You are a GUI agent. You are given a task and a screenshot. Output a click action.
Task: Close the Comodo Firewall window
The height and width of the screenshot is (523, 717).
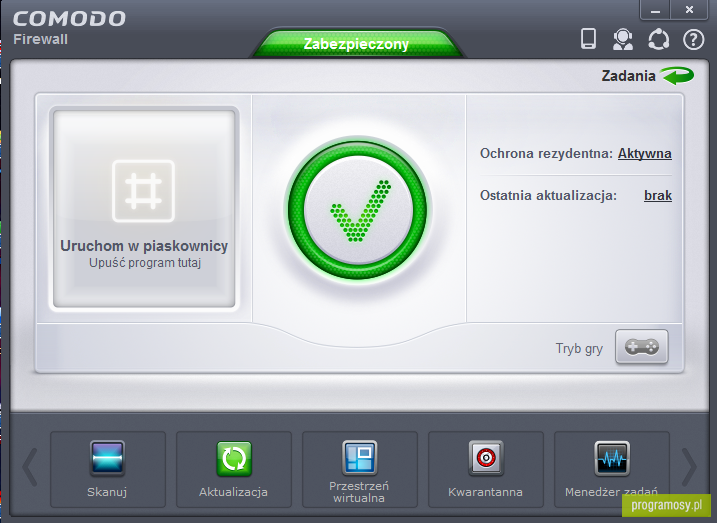pos(689,10)
